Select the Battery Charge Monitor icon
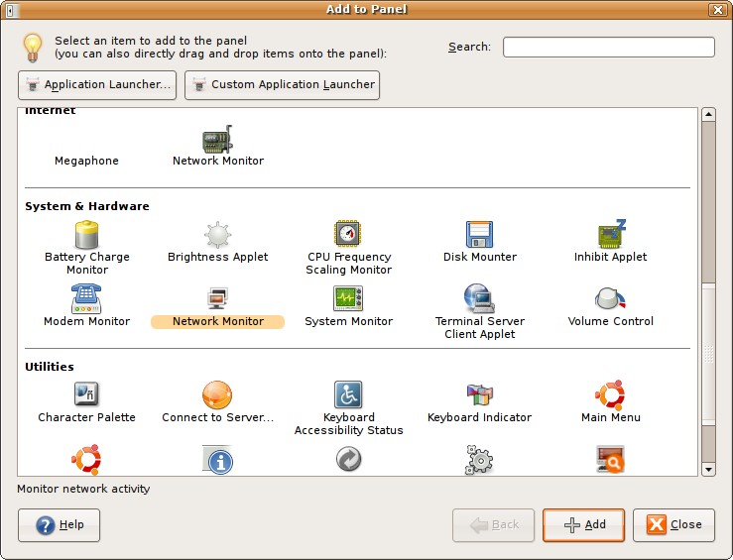 (87, 235)
